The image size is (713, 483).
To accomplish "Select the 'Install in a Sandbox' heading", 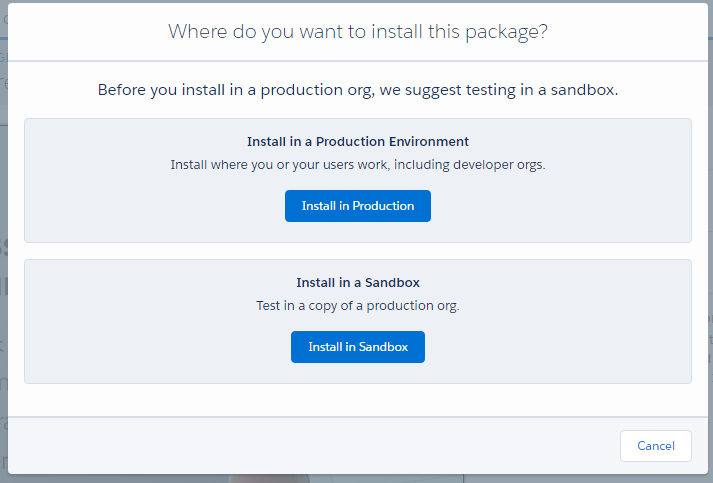I will click(358, 283).
